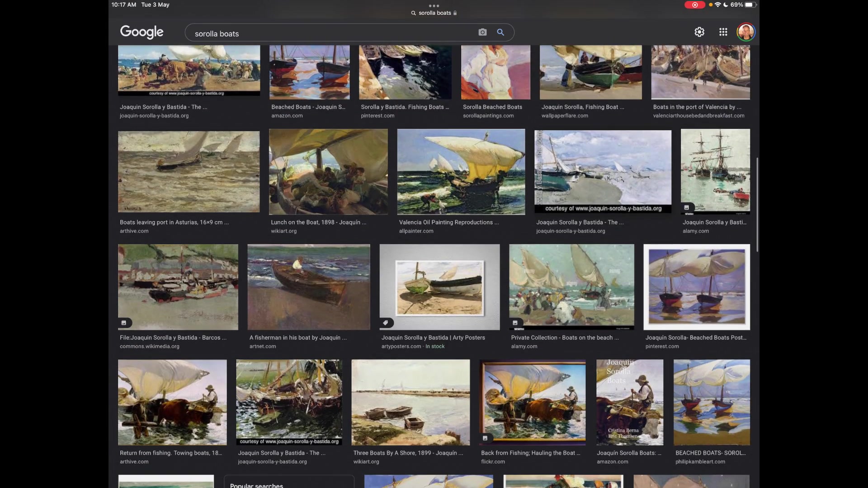The height and width of the screenshot is (488, 868).
Task: Open the Google homepage logo
Action: (x=142, y=32)
